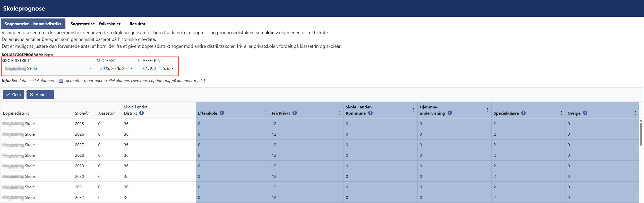Click info icon for Skole i andet Distrikt
This screenshot has height=203, width=644.
click(141, 113)
